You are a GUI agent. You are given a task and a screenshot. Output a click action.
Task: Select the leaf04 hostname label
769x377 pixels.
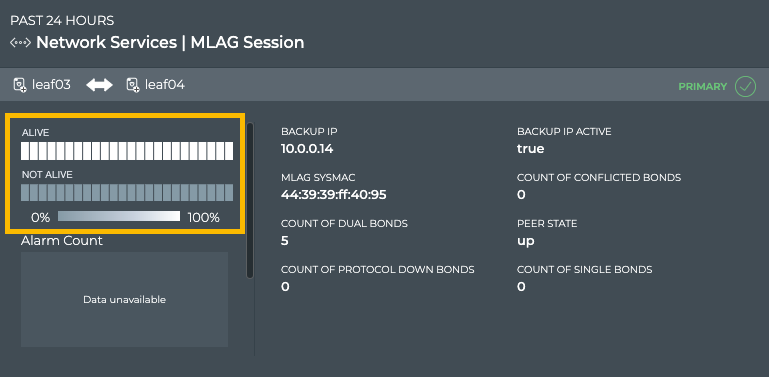[x=165, y=85]
